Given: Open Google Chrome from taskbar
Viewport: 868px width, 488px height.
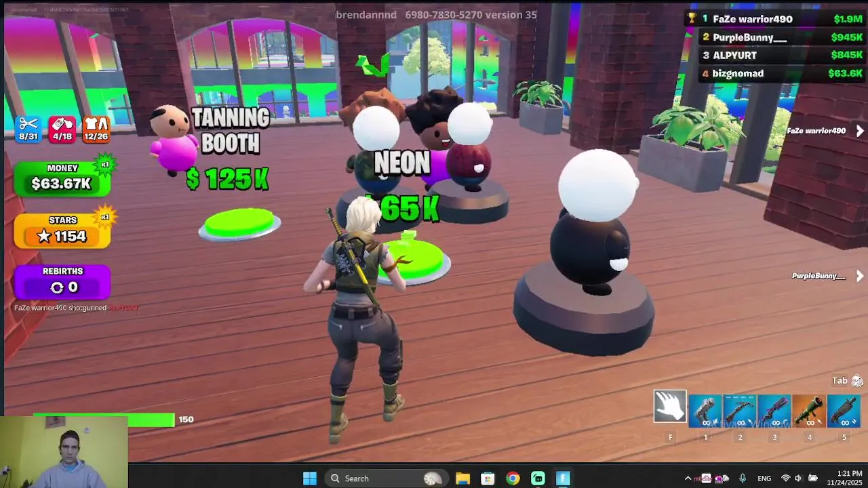Looking at the screenshot, I should click(x=513, y=479).
